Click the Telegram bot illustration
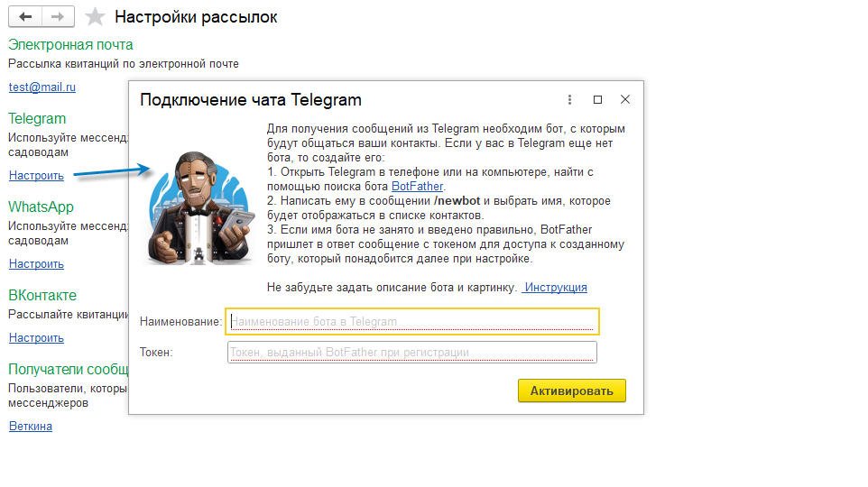 point(200,208)
